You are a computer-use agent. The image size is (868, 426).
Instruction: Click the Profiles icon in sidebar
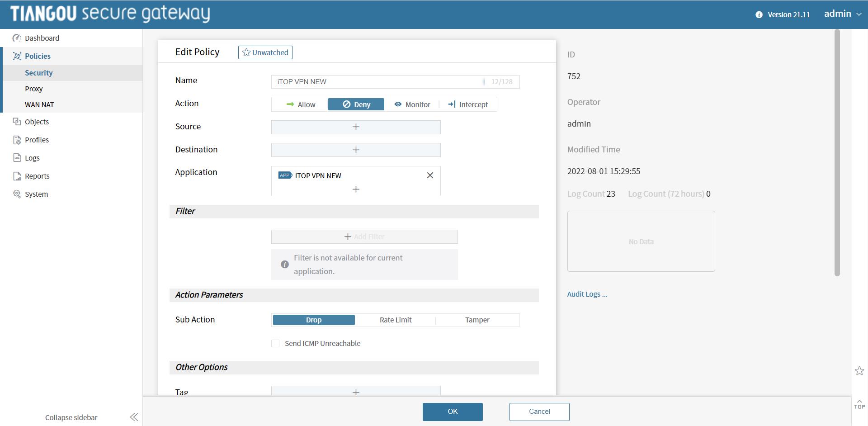[17, 140]
